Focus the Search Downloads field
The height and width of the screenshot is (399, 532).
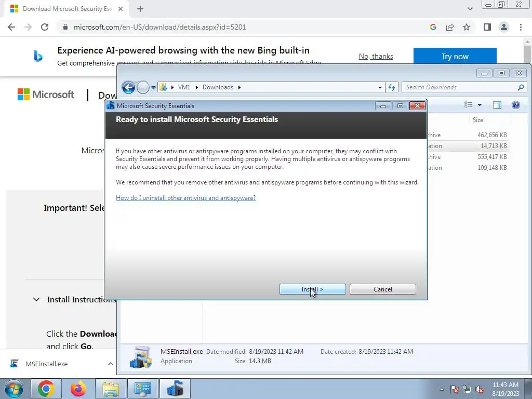click(460, 87)
